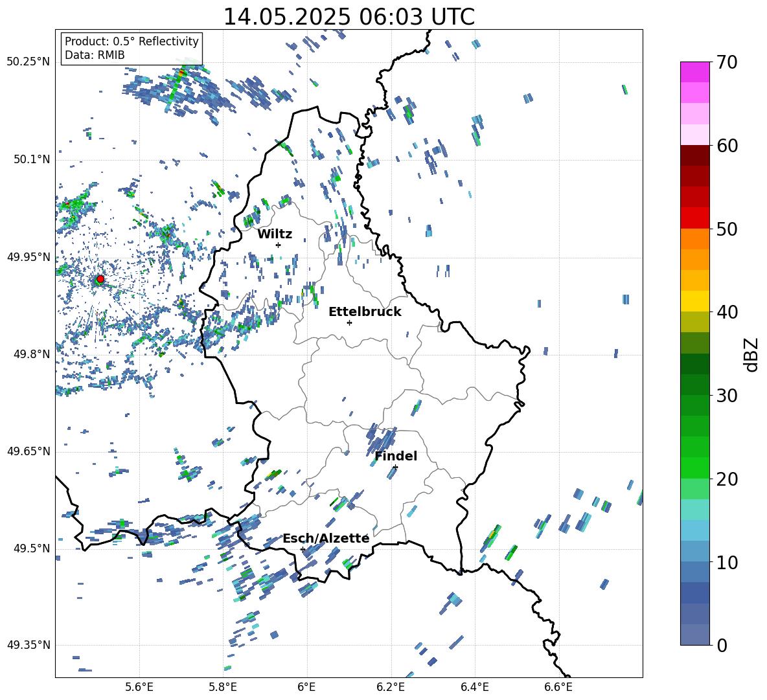Viewport: 767px width, 700px height.
Task: Click the dBZ colorbar axis label
Action: point(752,354)
